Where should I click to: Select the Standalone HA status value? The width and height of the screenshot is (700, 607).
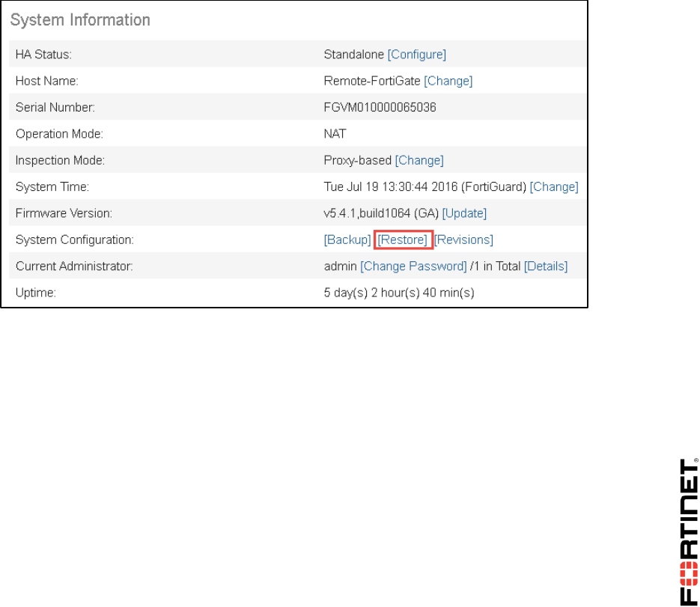point(353,55)
